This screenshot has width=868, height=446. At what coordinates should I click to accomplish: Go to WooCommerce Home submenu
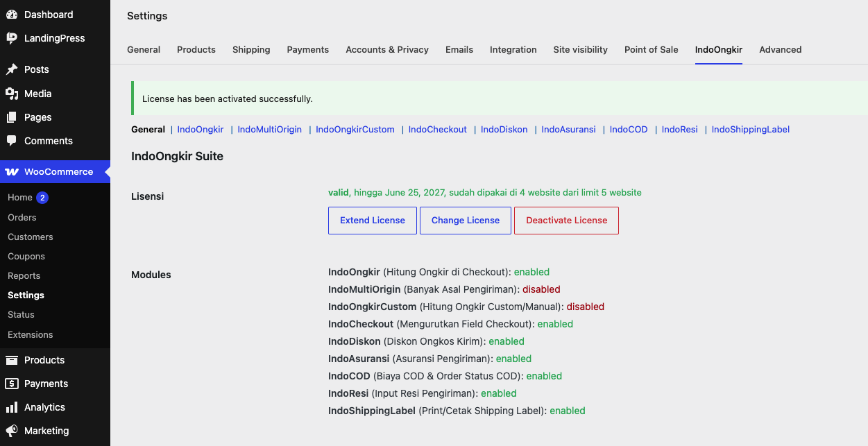coord(20,198)
